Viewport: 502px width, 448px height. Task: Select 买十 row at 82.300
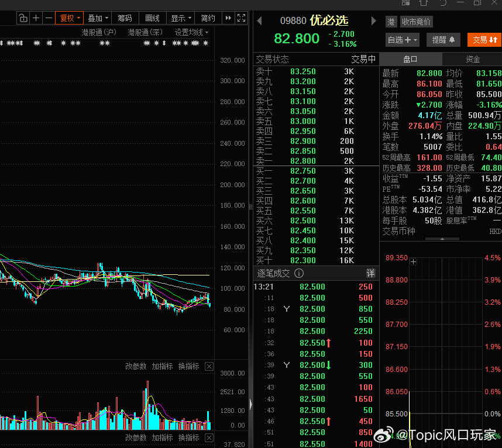316,260
